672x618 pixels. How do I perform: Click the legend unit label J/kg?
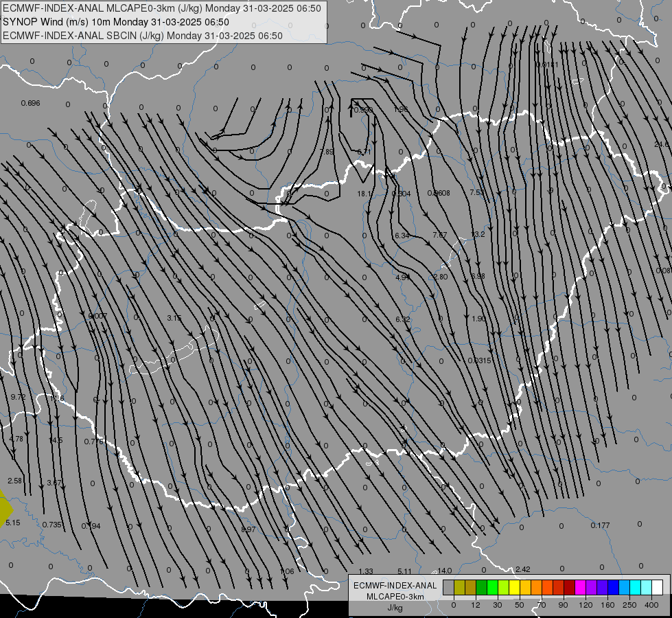tap(395, 607)
